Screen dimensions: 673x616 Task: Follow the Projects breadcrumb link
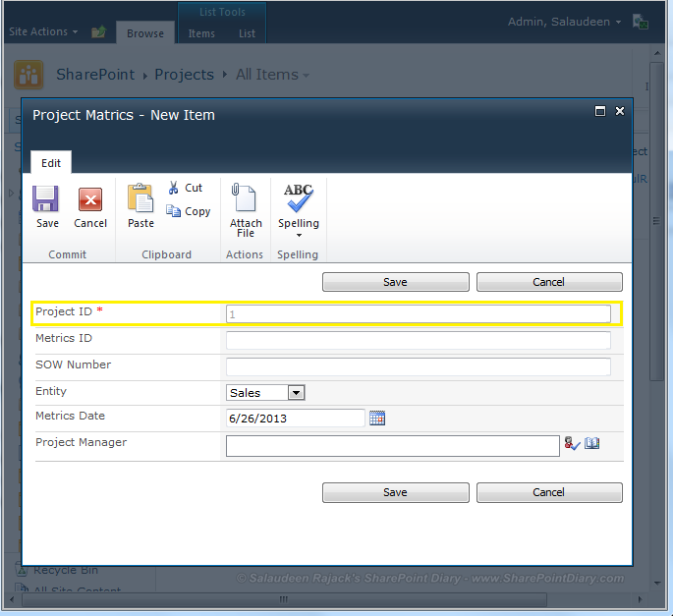point(184,75)
